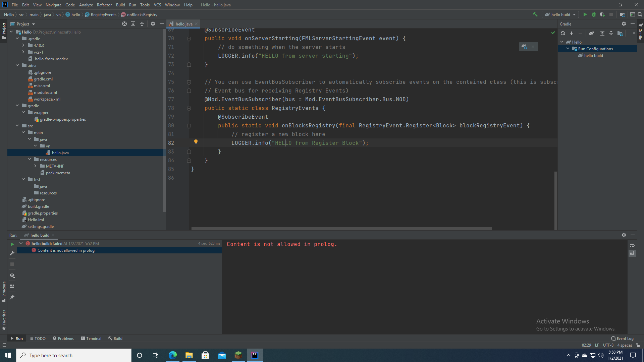Open the Event Log in the status bar
The height and width of the screenshot is (362, 644).
tap(622, 338)
